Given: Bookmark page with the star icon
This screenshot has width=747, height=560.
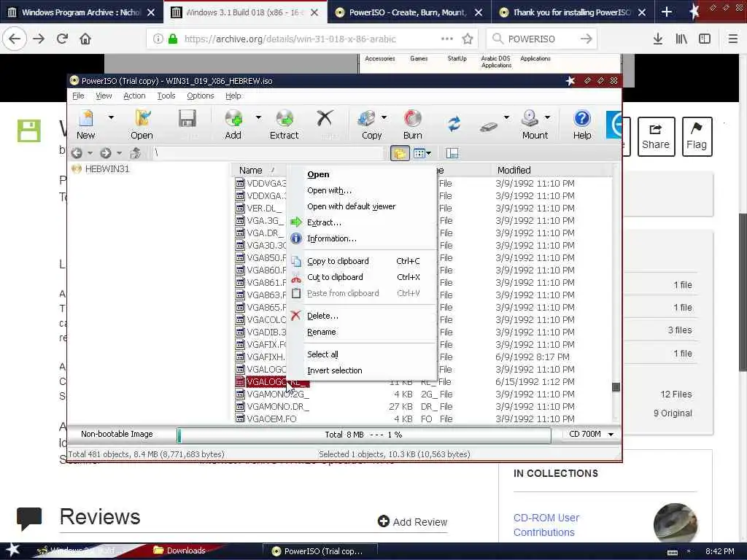Looking at the screenshot, I should pos(468,39).
